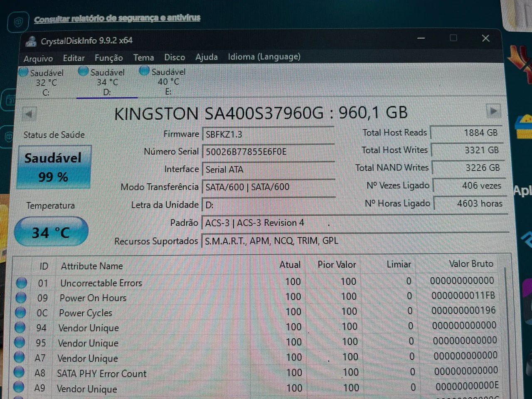Click status circle of Power Cycles row
This screenshot has height=399, width=532.
20,312
